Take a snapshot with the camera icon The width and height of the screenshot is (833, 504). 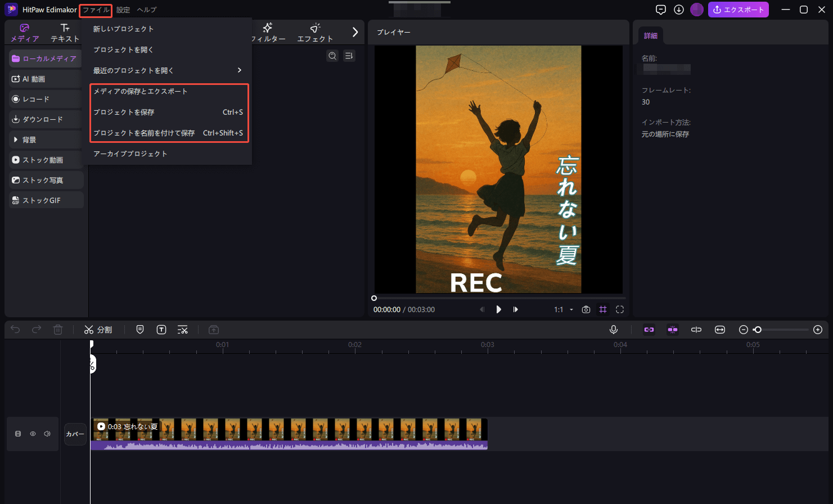click(586, 309)
